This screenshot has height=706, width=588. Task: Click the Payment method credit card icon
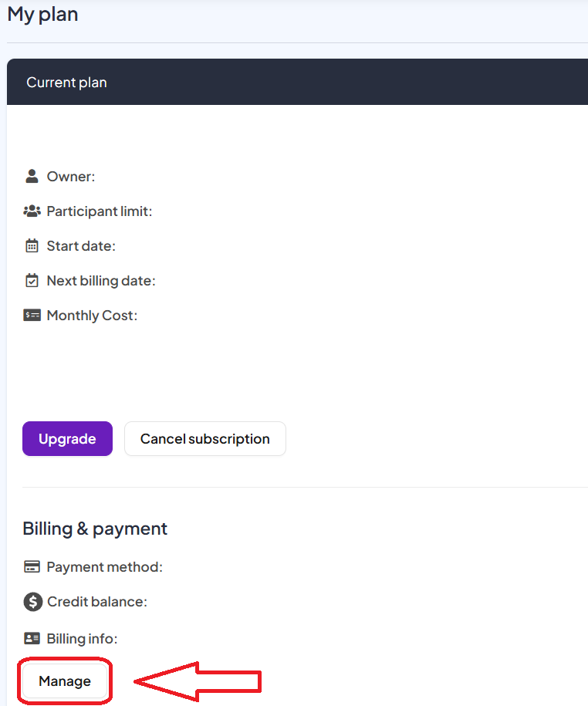(x=32, y=567)
